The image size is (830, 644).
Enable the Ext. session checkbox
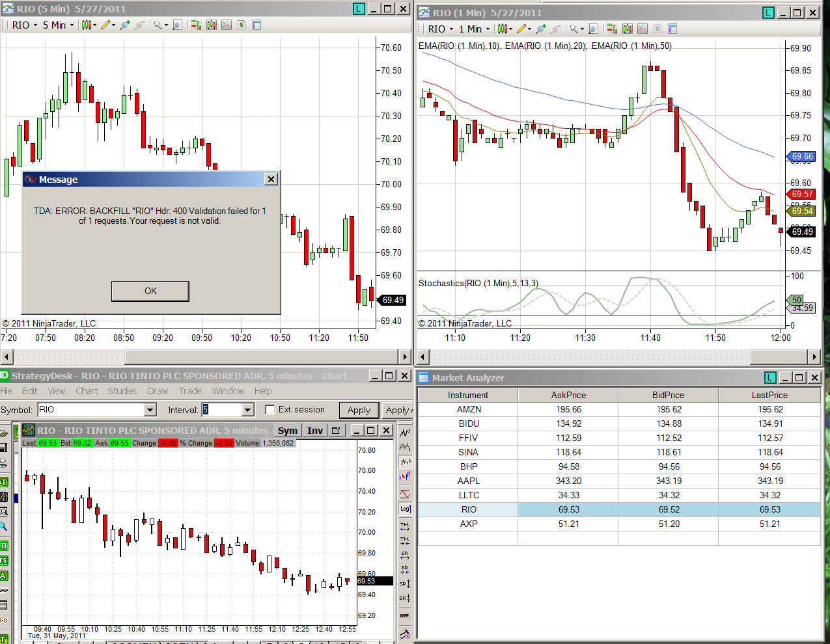[x=270, y=410]
